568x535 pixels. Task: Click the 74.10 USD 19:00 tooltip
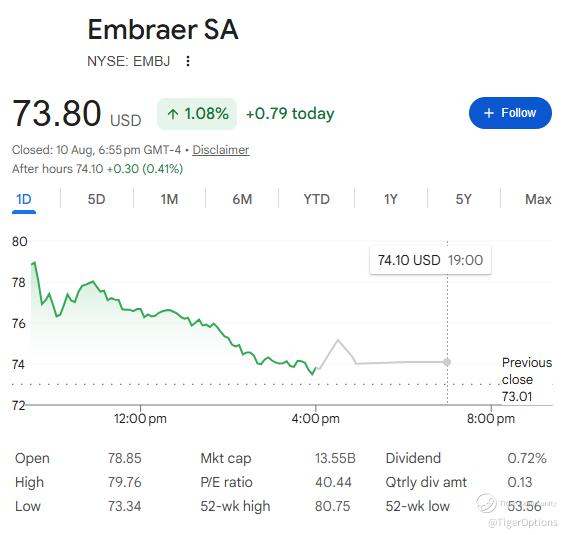430,260
